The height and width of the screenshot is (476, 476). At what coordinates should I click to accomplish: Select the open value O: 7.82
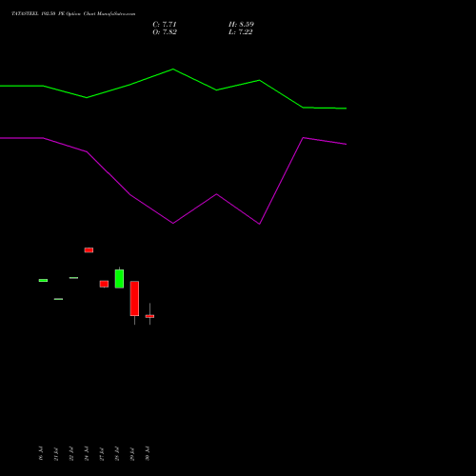point(165,32)
